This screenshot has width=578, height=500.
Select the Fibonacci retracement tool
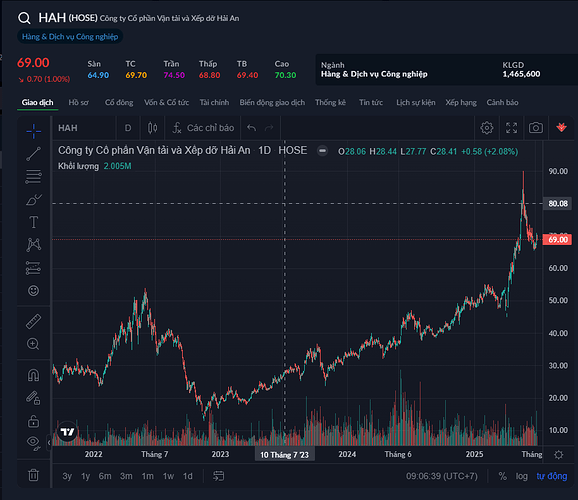click(x=33, y=177)
